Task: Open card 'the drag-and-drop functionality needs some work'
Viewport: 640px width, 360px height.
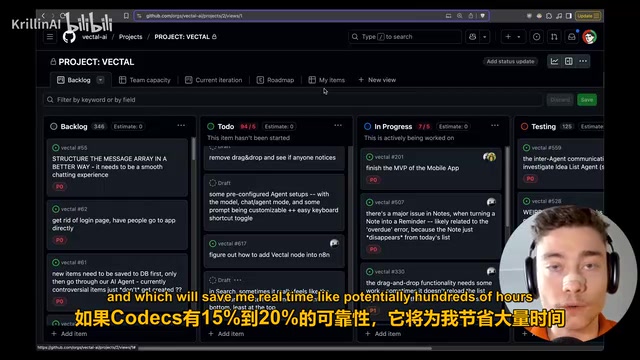Action: point(431,290)
